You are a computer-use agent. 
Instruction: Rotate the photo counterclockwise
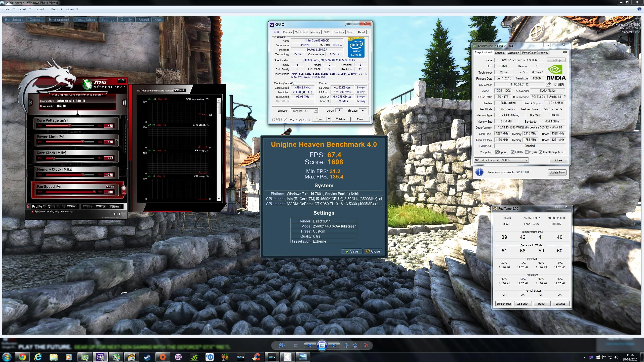[x=346, y=345]
